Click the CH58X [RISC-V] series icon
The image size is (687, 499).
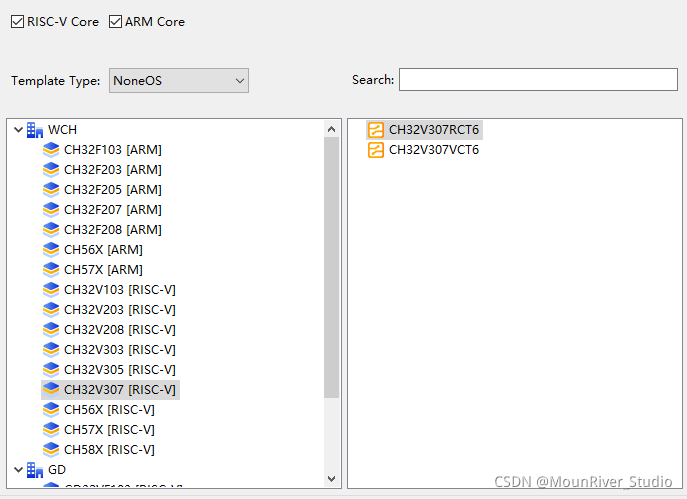coord(51,449)
